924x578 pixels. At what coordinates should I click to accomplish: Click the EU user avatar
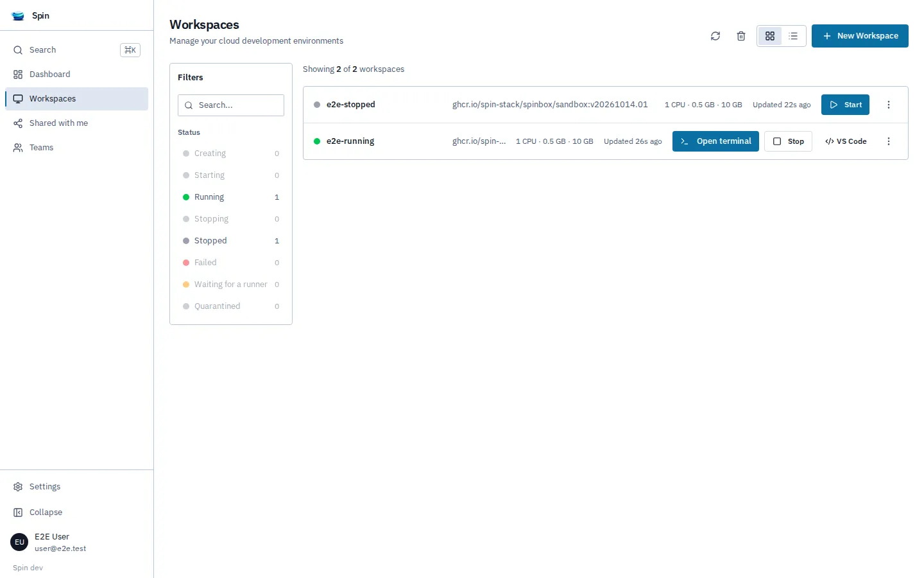(x=19, y=542)
